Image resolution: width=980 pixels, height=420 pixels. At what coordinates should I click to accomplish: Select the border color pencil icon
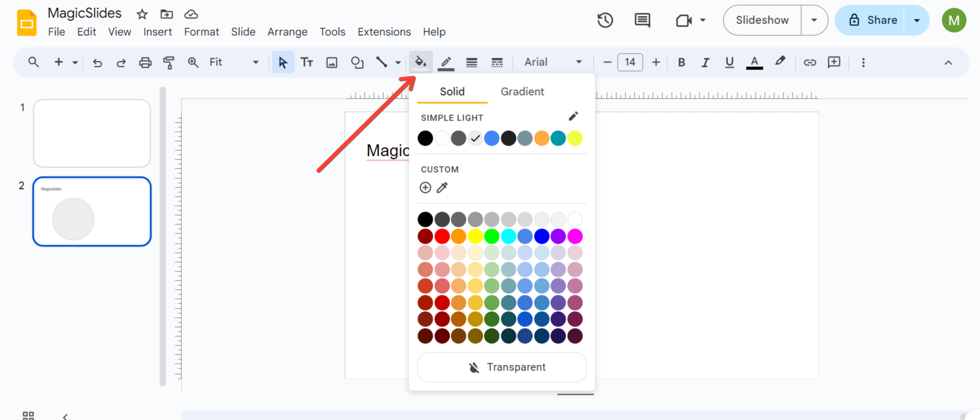pyautogui.click(x=446, y=62)
